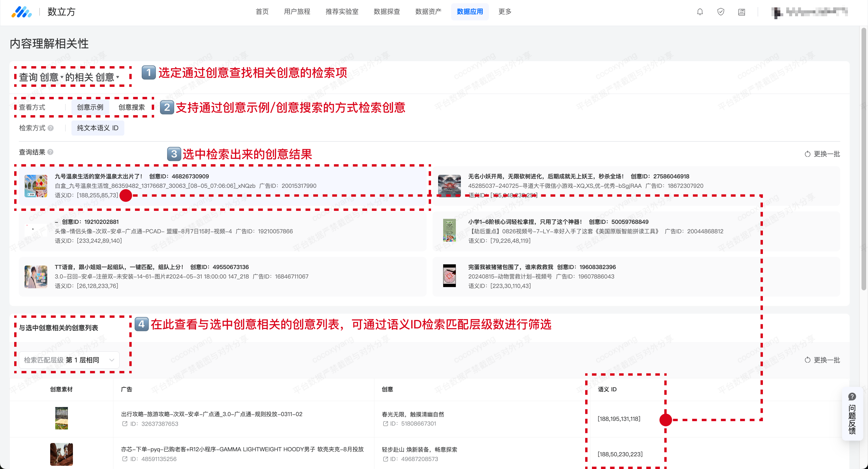Expand the first 创意 dropdown in the 查询 sentence

click(x=51, y=77)
